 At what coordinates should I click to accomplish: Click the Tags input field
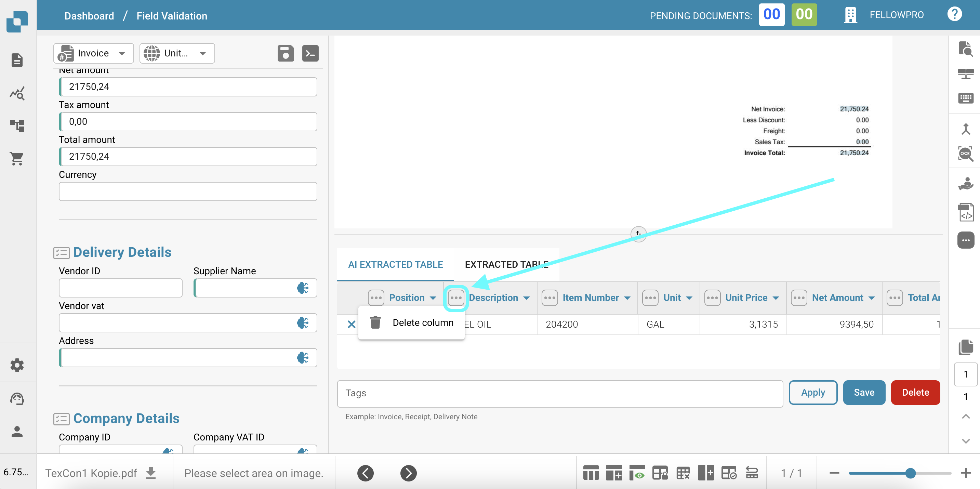pyautogui.click(x=560, y=393)
